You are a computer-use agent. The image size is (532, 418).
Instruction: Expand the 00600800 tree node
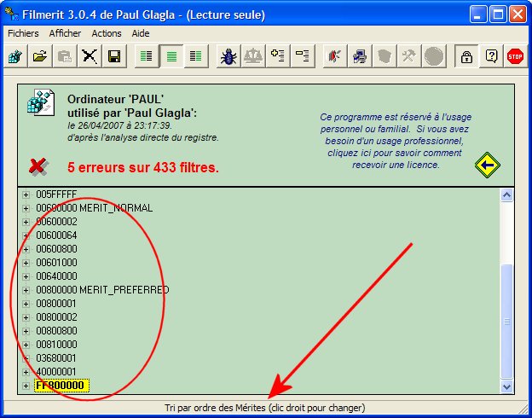(x=26, y=249)
